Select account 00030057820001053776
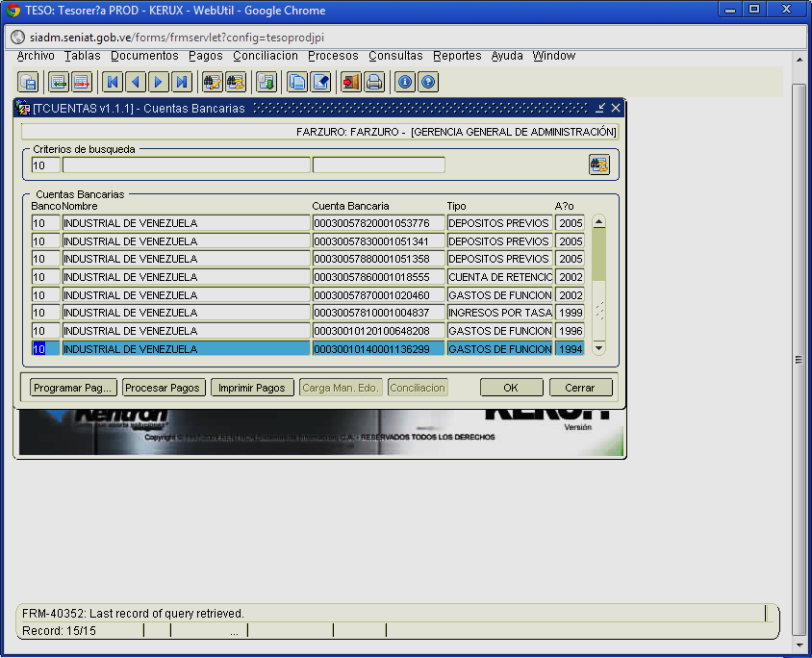 click(x=378, y=223)
